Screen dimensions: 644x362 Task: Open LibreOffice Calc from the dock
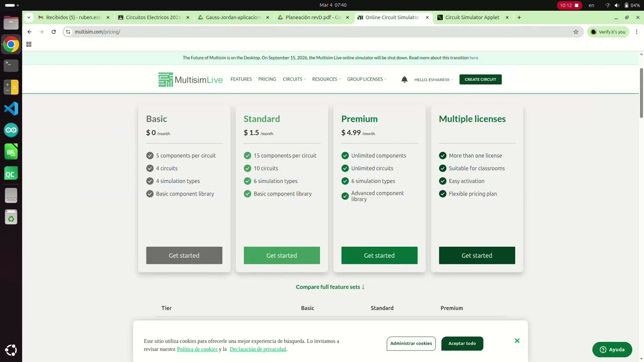point(11,152)
